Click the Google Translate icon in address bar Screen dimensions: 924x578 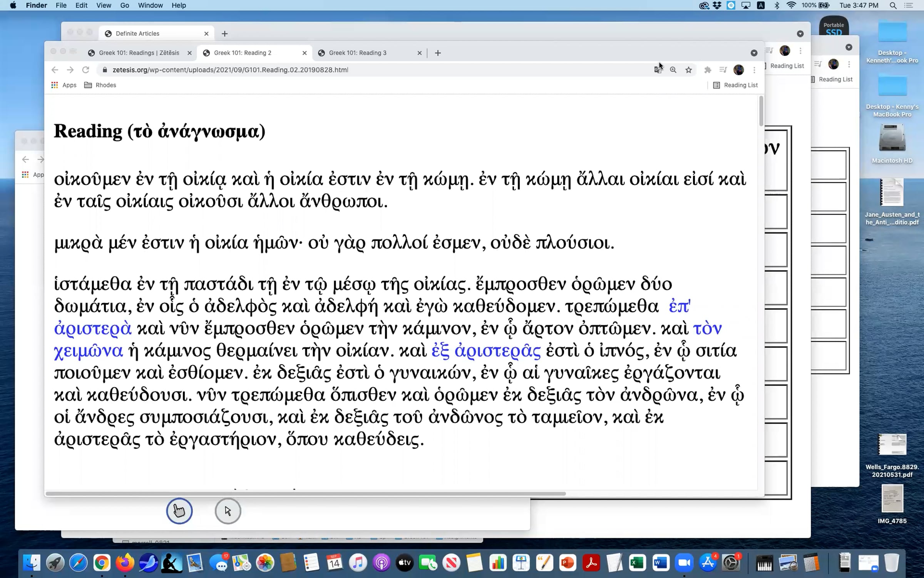click(658, 70)
